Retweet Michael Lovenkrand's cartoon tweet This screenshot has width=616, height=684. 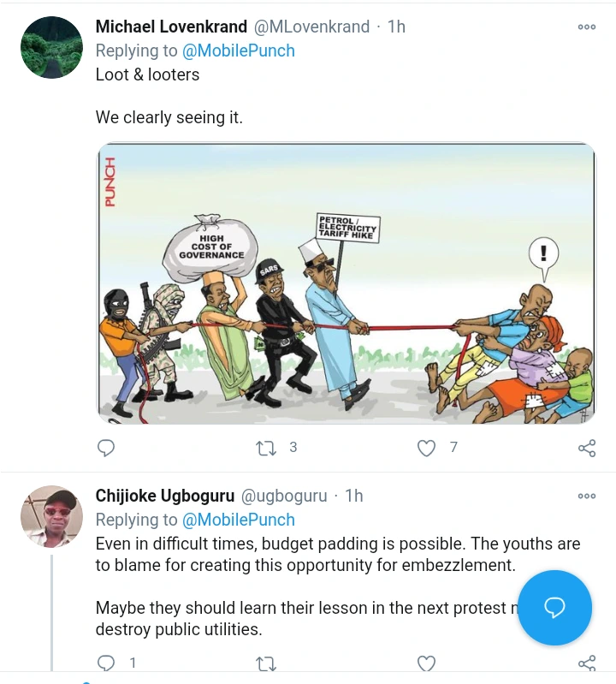tap(266, 448)
